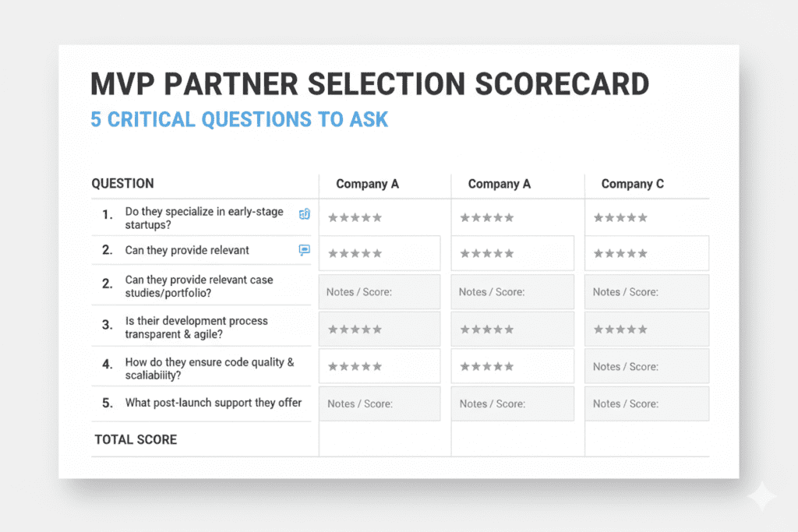Click the MVP Partner Selection Scorecard title

point(369,84)
